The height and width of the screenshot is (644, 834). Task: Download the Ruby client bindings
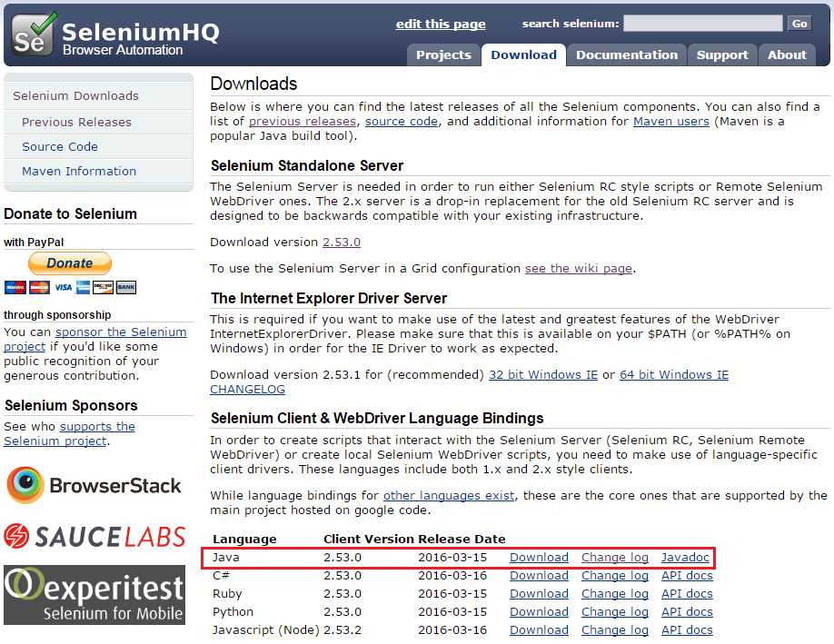[x=539, y=593]
